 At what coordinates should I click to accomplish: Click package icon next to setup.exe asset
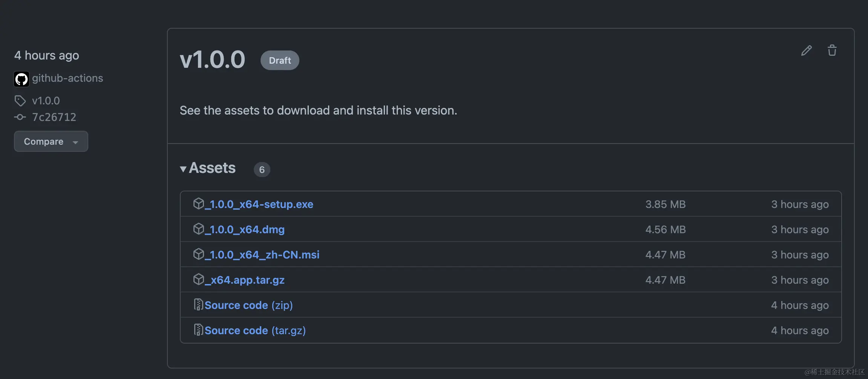coord(198,203)
